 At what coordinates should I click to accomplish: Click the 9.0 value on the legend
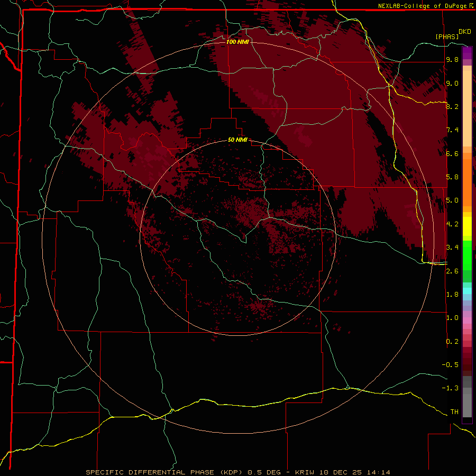point(452,83)
